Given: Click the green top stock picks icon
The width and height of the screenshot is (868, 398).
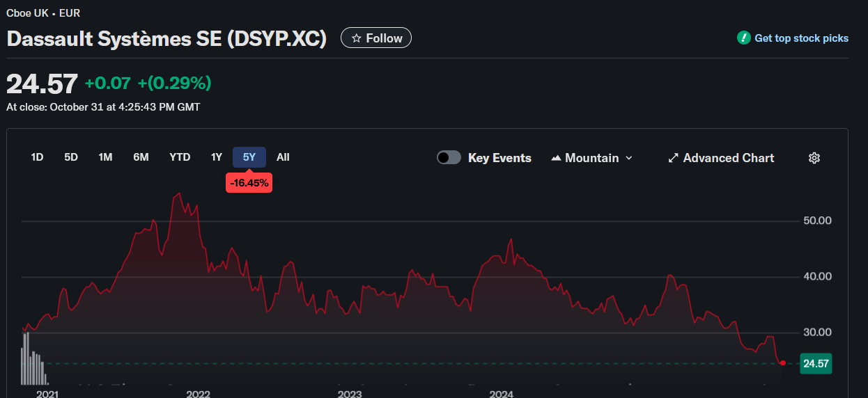Looking at the screenshot, I should (743, 38).
